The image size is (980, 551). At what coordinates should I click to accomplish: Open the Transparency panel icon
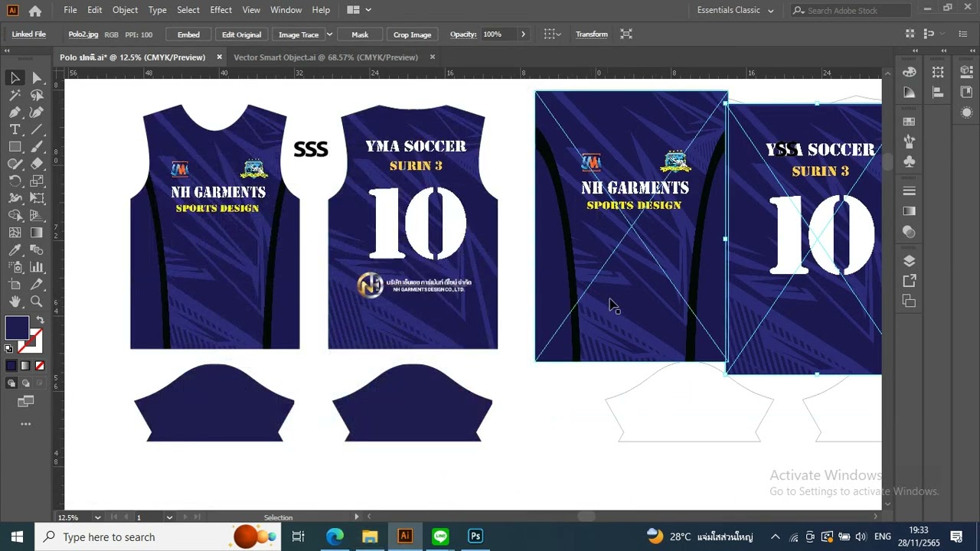910,232
